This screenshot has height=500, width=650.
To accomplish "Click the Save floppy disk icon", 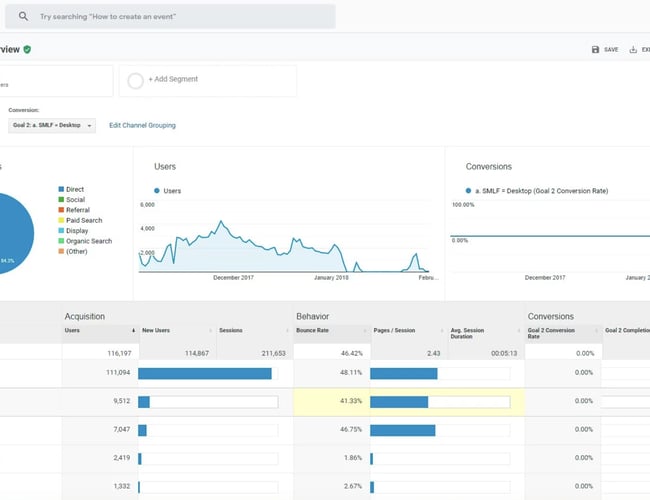I will coord(596,49).
